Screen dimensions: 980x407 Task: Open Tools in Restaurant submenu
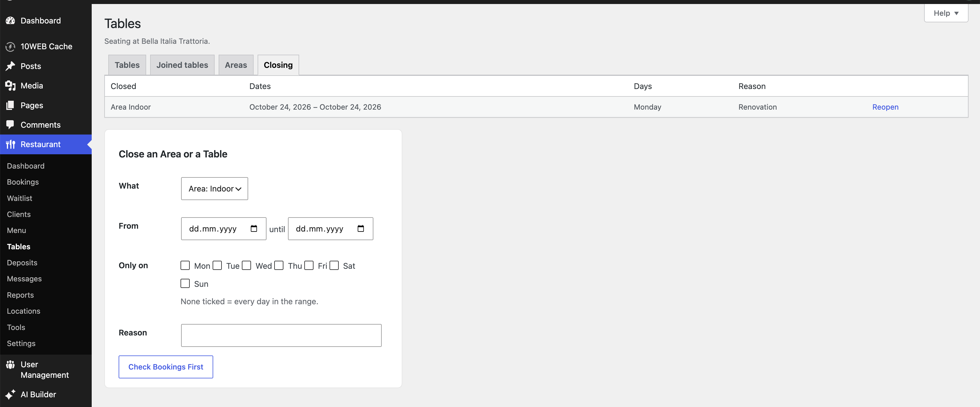(16, 327)
